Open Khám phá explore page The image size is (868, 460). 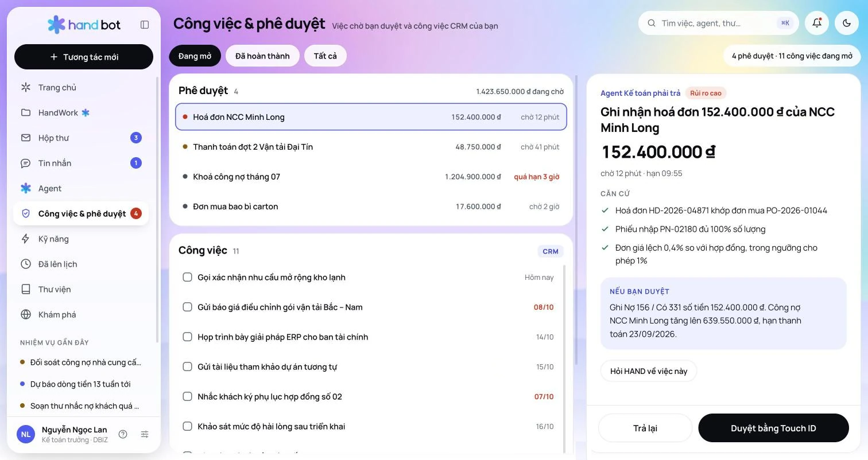(x=81, y=314)
